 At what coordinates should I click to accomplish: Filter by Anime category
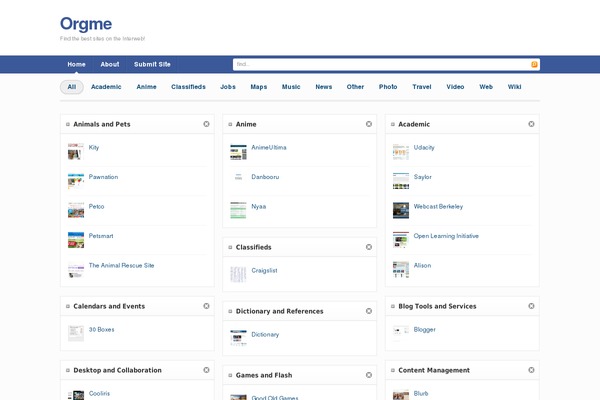click(147, 87)
